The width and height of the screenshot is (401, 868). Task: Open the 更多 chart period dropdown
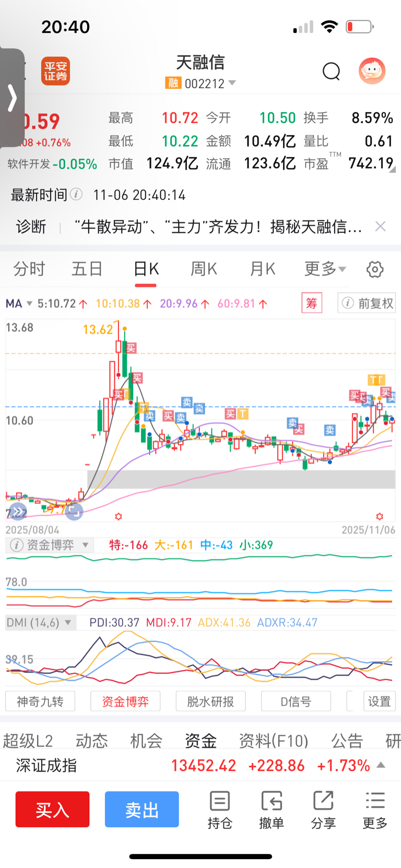point(325,269)
